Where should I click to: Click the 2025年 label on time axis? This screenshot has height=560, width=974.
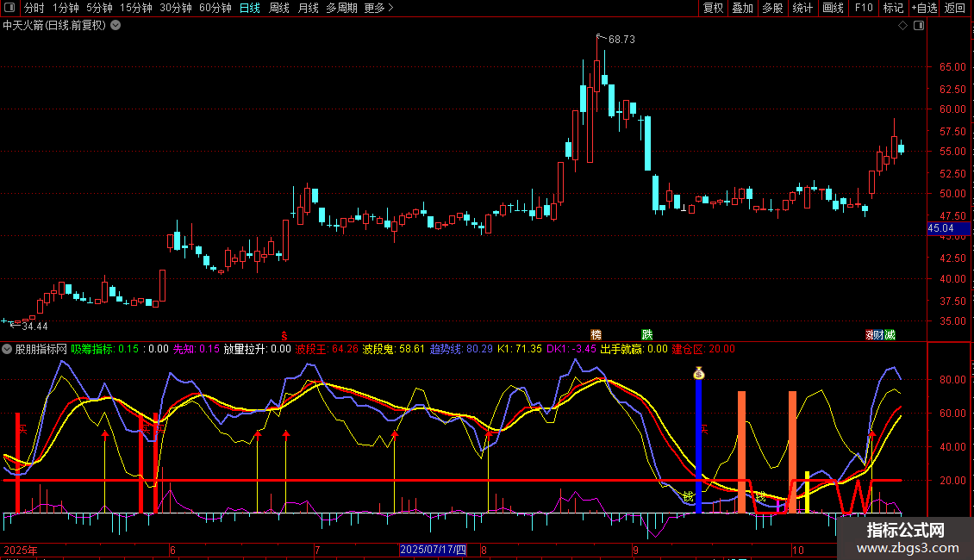pos(21,550)
